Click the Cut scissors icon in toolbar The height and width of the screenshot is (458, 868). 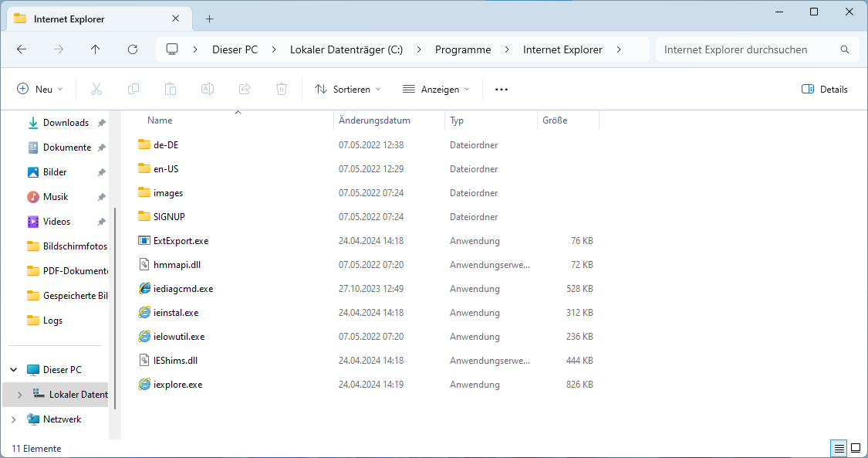pyautogui.click(x=96, y=90)
